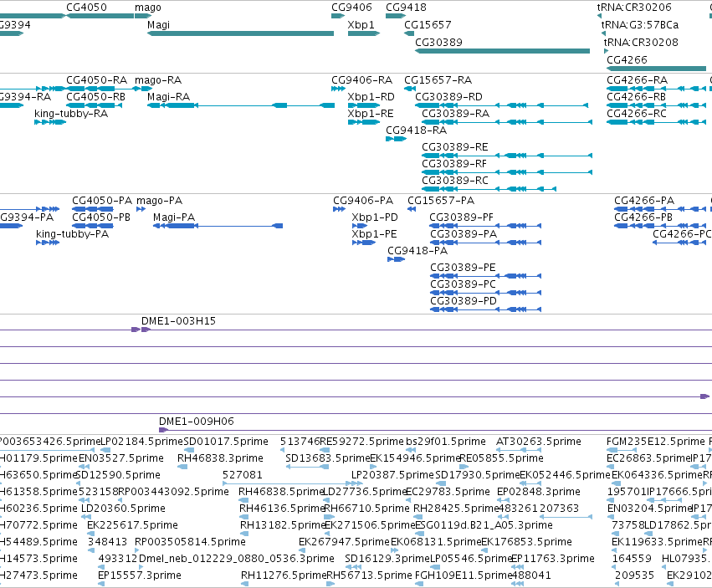This screenshot has width=712, height=588.
Task: Select the DME1-009H06 BAC clone label
Action: click(x=197, y=422)
